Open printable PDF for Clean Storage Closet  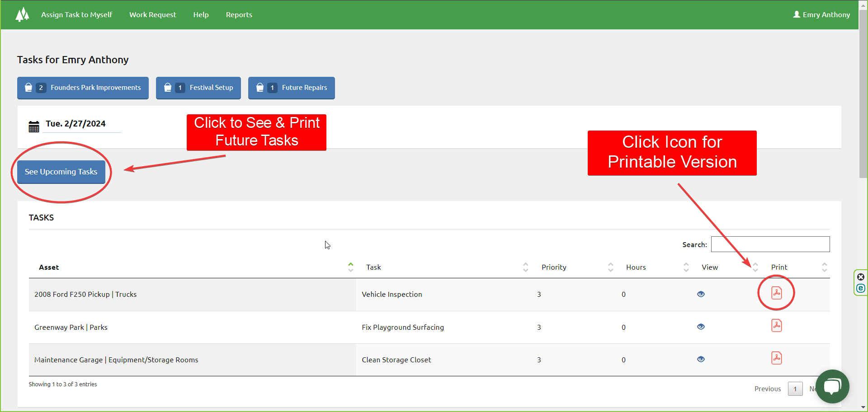pos(777,358)
